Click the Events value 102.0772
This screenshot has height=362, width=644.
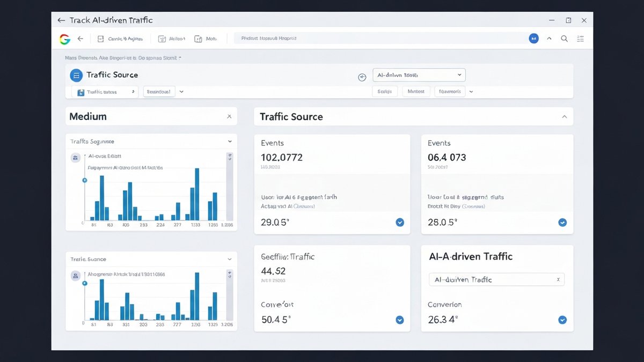(282, 157)
